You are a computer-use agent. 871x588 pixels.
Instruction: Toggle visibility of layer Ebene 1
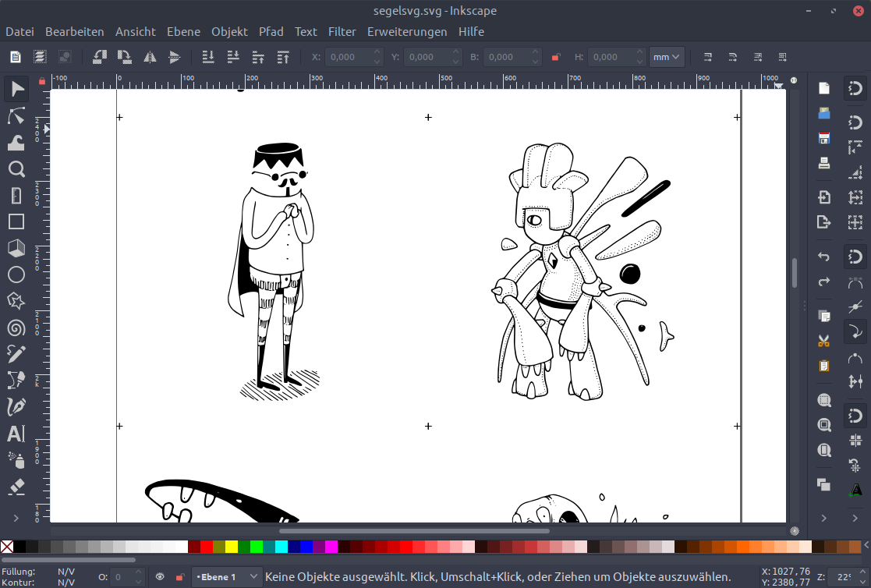tap(160, 577)
